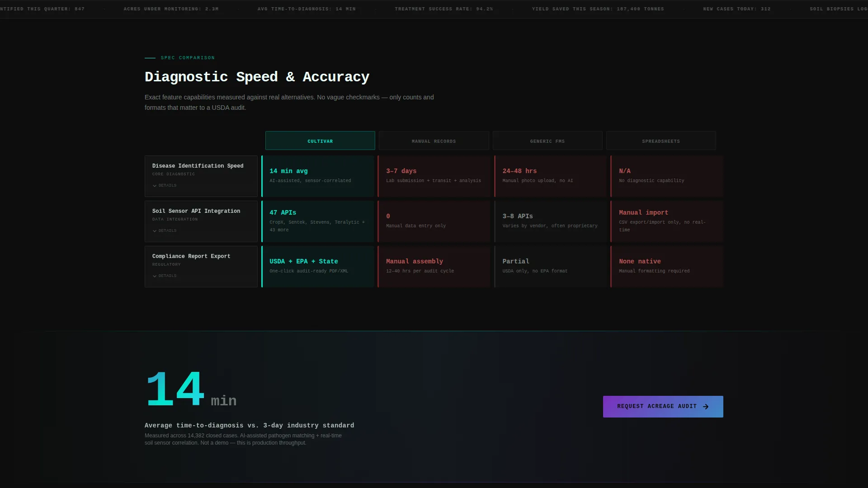Click the 3–7 days Manual Records cell

click(434, 176)
